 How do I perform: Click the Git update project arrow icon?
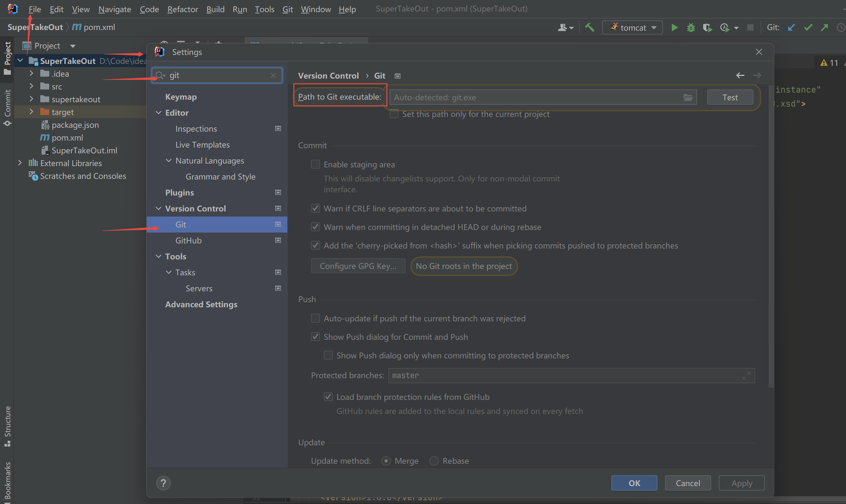point(791,27)
